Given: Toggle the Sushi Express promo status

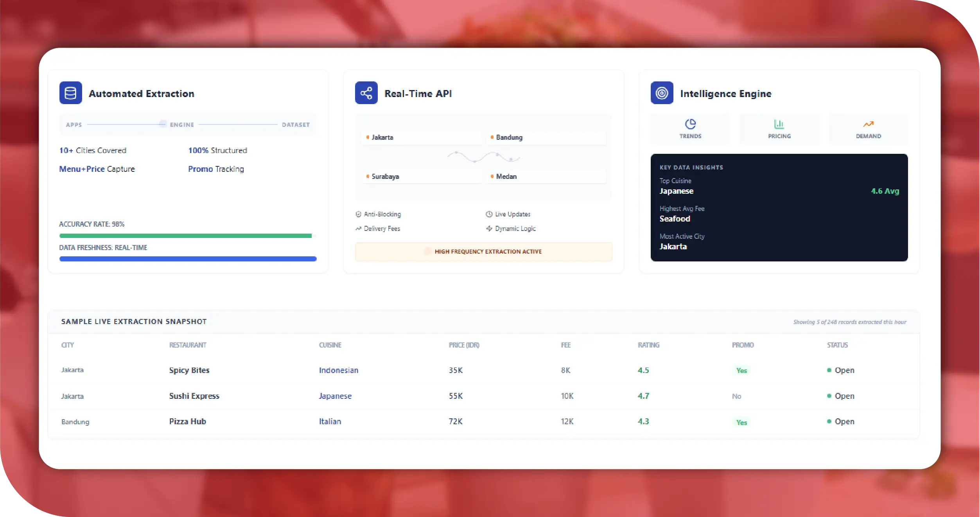Looking at the screenshot, I should click(737, 396).
